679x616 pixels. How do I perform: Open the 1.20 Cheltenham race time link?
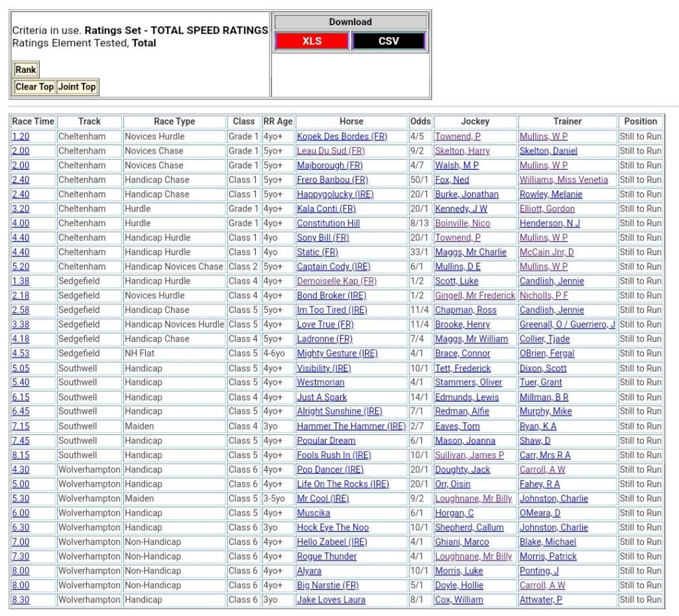point(21,137)
